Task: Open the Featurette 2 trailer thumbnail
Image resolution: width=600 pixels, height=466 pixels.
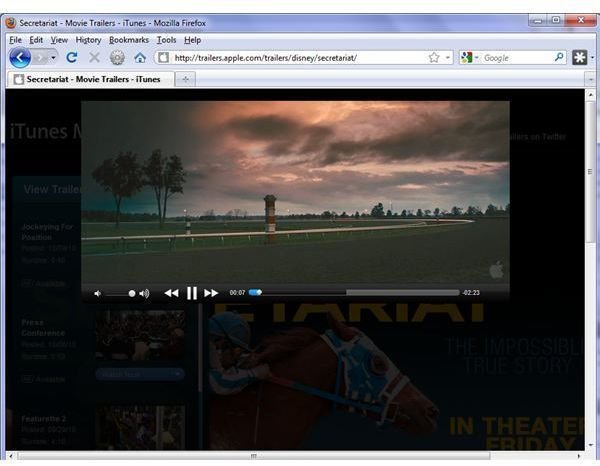Action: pos(140,427)
